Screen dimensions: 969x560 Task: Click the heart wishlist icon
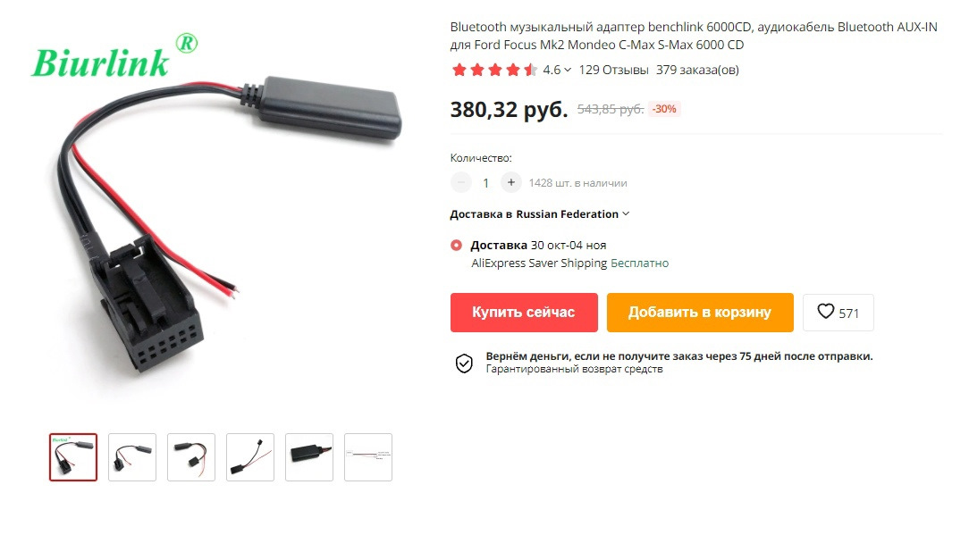click(x=826, y=311)
